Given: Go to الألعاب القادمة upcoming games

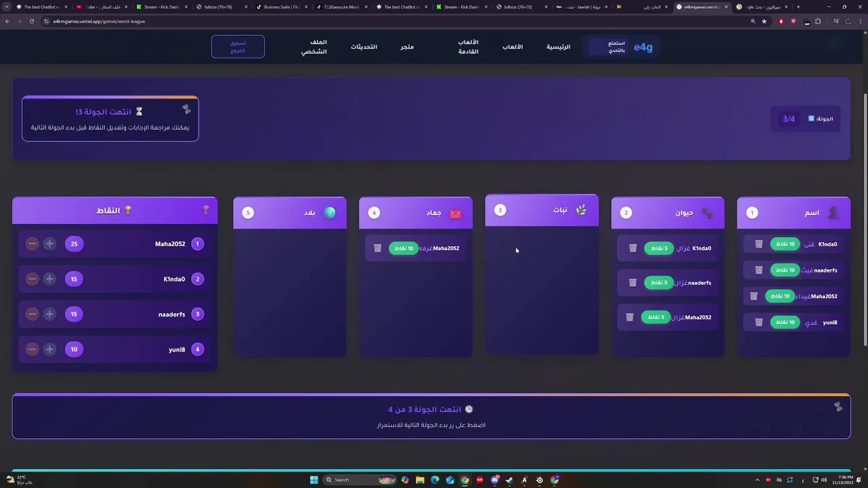Looking at the screenshot, I should pos(469,47).
